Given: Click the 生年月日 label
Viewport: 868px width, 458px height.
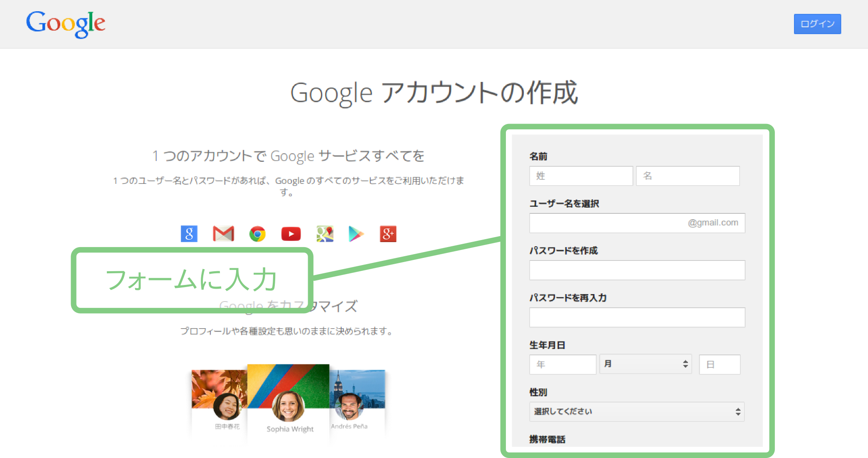Looking at the screenshot, I should (x=547, y=345).
